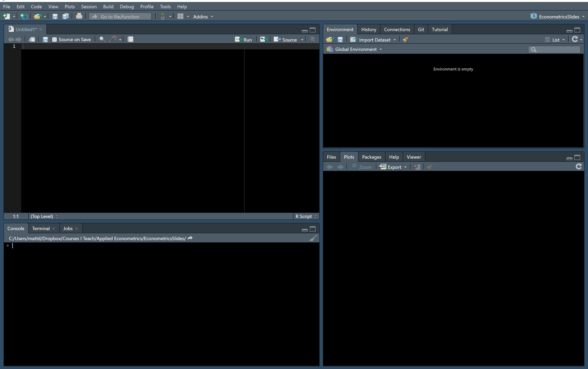This screenshot has width=588, height=369.
Task: Click the new file icon
Action: click(x=6, y=16)
